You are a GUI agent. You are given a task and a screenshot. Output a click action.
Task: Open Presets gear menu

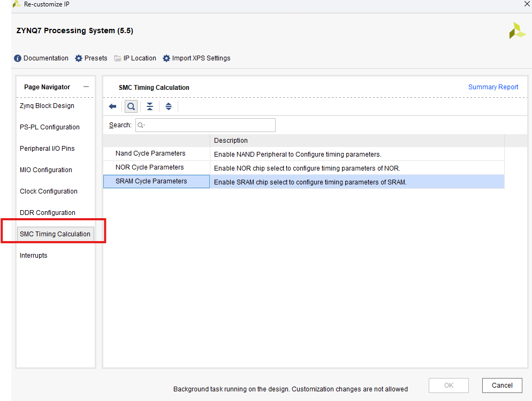(x=91, y=58)
